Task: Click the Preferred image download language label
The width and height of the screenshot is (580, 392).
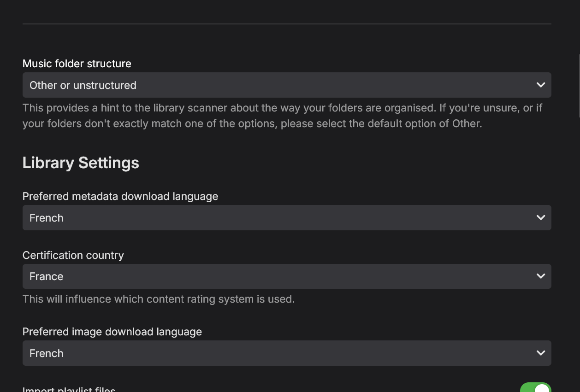Action: coord(112,332)
